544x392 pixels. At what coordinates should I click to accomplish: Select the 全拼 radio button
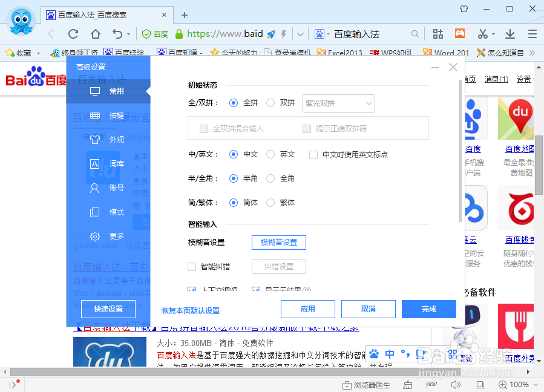coord(234,103)
